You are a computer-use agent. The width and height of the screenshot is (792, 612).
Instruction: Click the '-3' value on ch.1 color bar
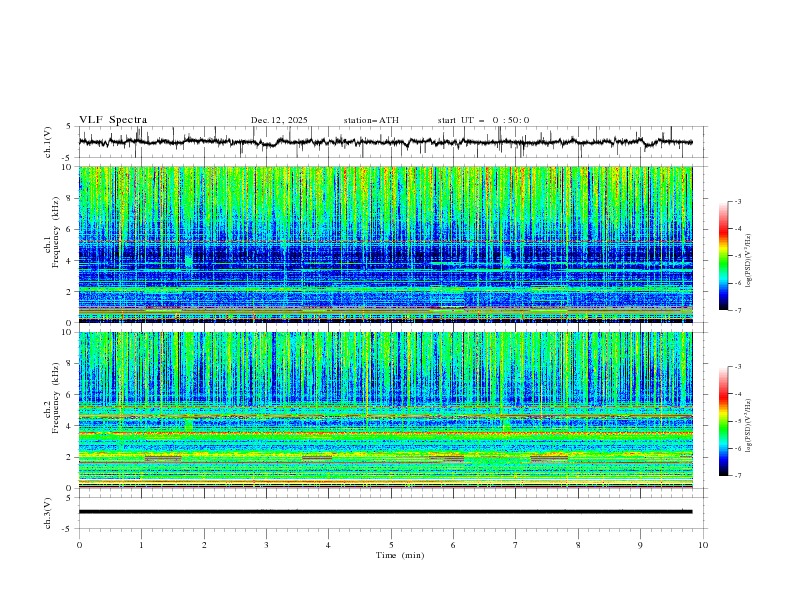(737, 201)
